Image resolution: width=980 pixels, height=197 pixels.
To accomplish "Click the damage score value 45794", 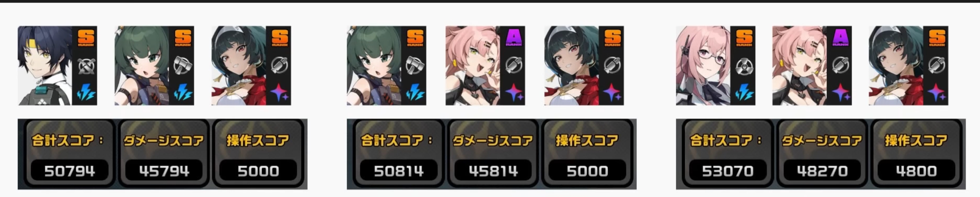I will [x=164, y=171].
